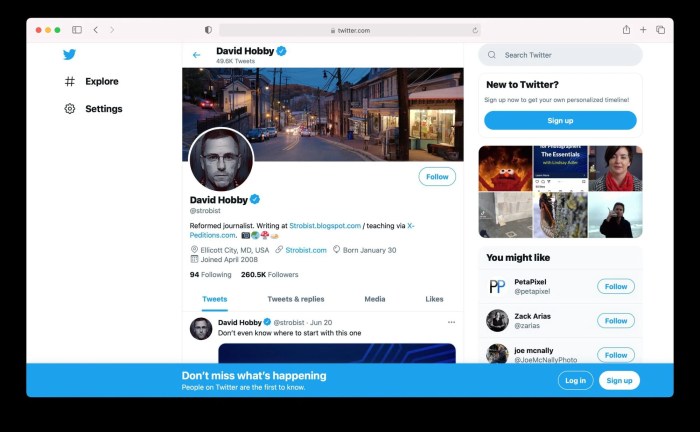The image size is (700, 432).
Task: Click the PetaPixel PP logo avatar
Action: coord(497,287)
